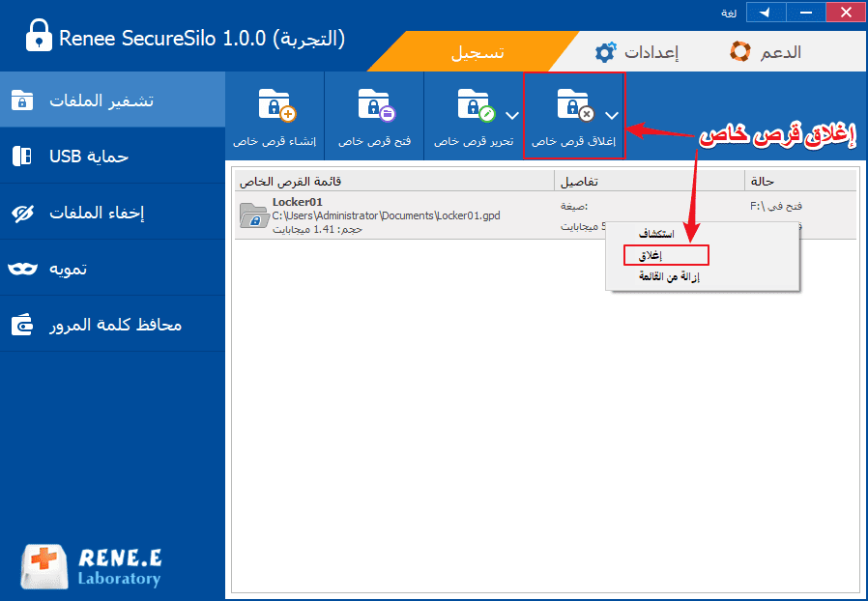Click the lifebuoy icon next to الدعم
Screen dimensions: 868x601
coord(740,51)
